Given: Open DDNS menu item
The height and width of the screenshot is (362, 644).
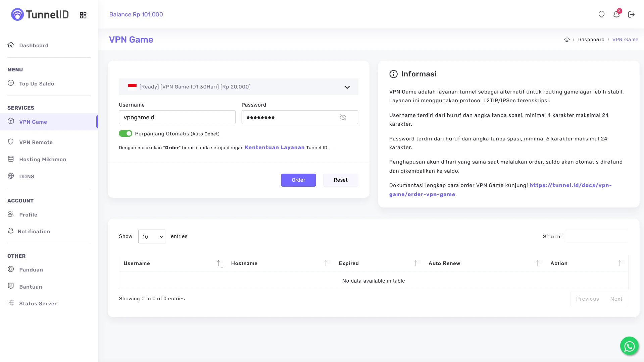Looking at the screenshot, I should tap(49, 176).
